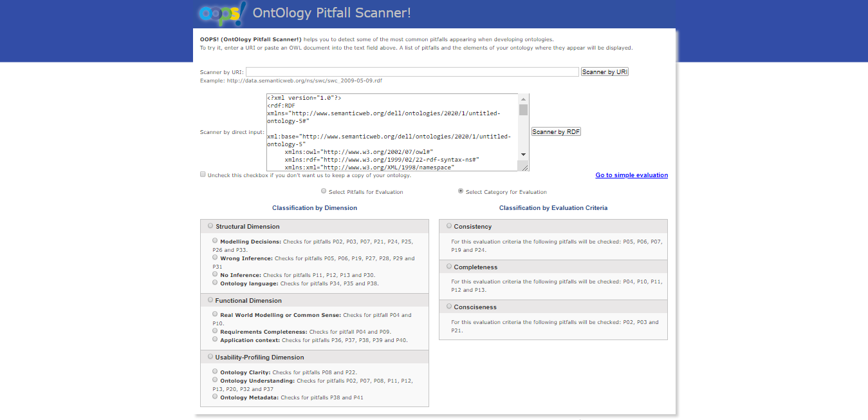Click the Classification by Evaluation Criteria heading
Viewport: 868px width, 420px height.
tap(553, 208)
